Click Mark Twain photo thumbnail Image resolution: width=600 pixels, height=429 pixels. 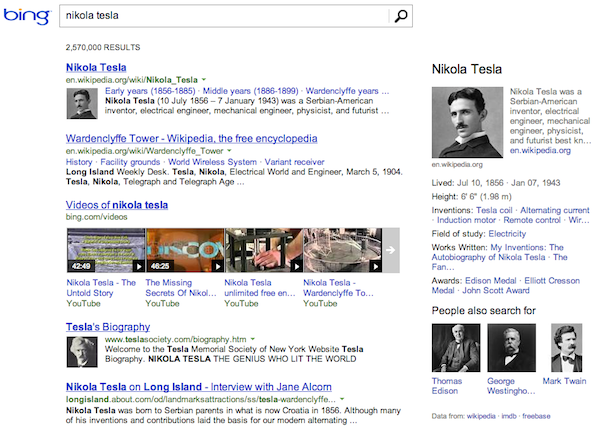click(x=566, y=348)
